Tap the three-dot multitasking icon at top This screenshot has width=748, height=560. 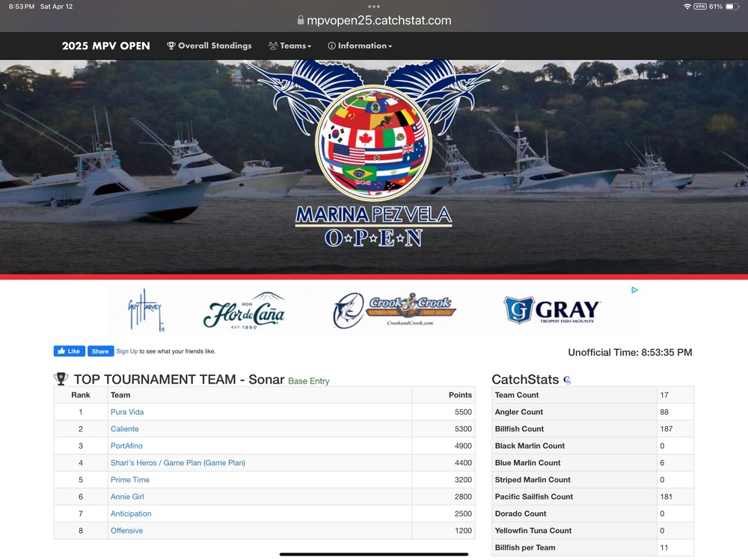pyautogui.click(x=374, y=6)
